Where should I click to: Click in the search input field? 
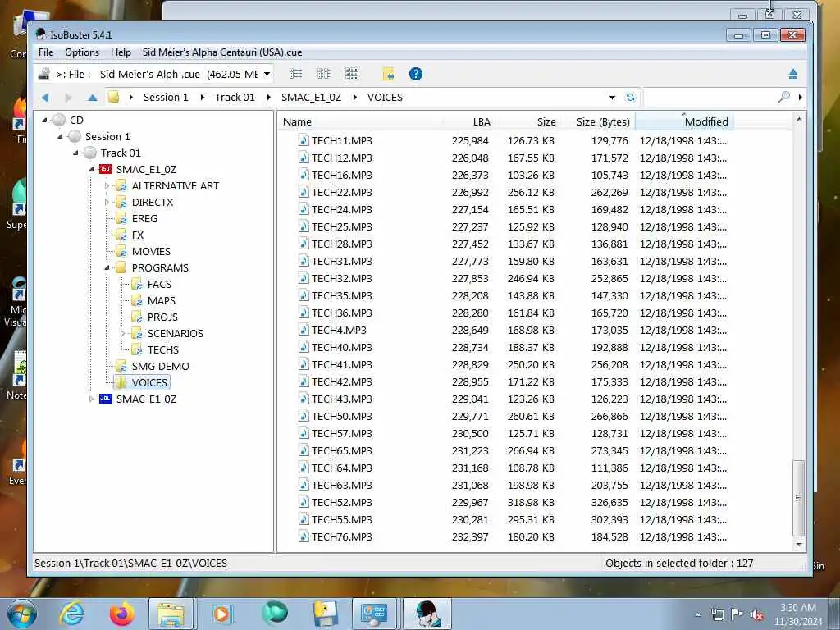click(x=710, y=98)
